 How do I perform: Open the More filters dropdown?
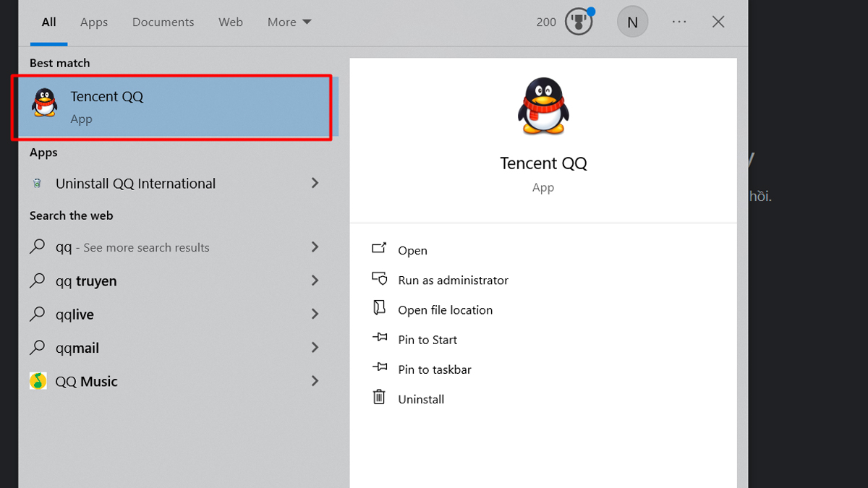289,22
